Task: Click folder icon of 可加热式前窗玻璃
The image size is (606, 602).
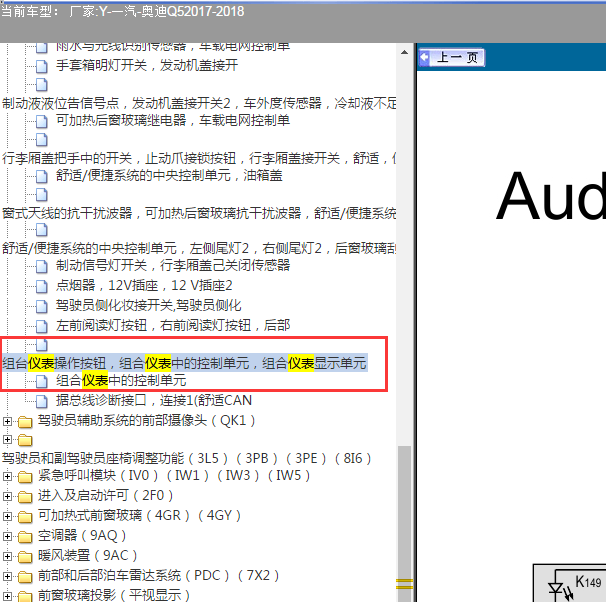Action: (25, 517)
